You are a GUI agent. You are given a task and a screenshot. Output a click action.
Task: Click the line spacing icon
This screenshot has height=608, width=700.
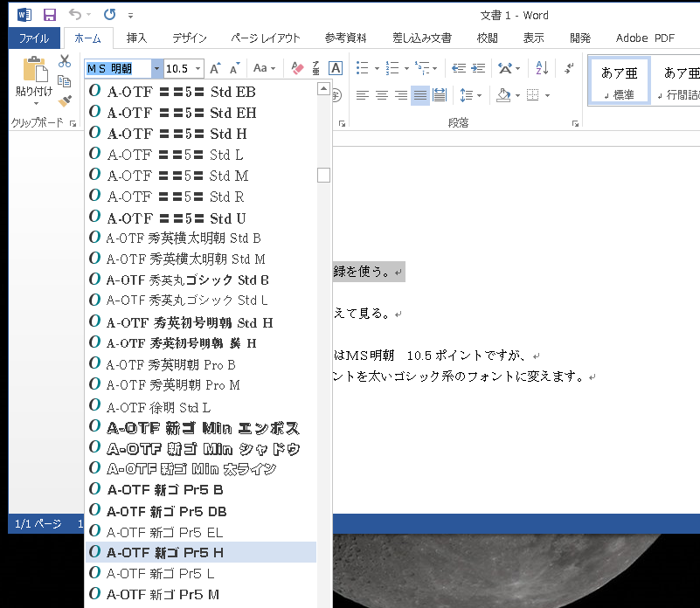tap(466, 95)
